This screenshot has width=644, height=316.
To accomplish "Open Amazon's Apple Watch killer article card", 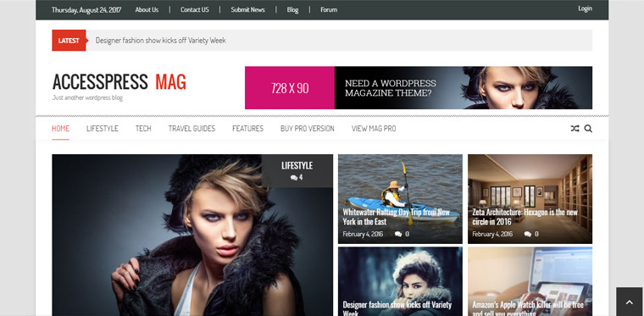I will 530,281.
